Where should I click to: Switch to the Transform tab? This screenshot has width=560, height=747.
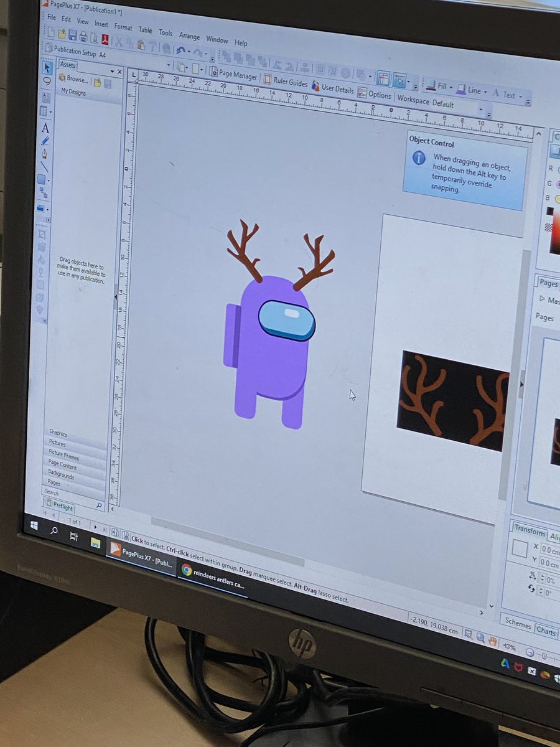[529, 529]
